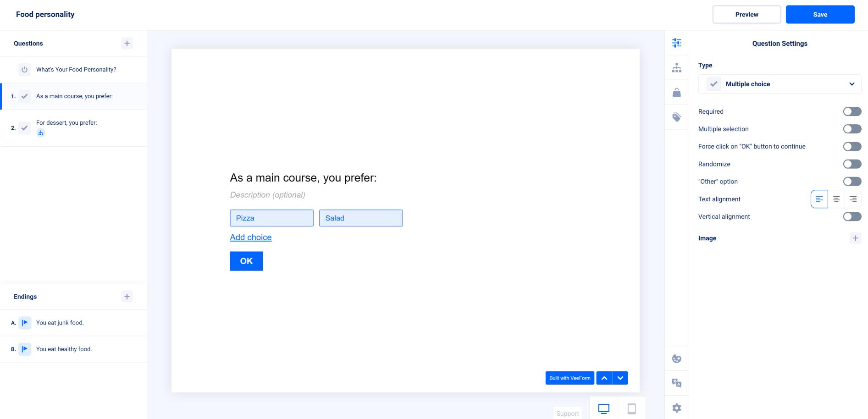Click the Description (optional) field
Screen dimensions: 868x419
(x=268, y=195)
